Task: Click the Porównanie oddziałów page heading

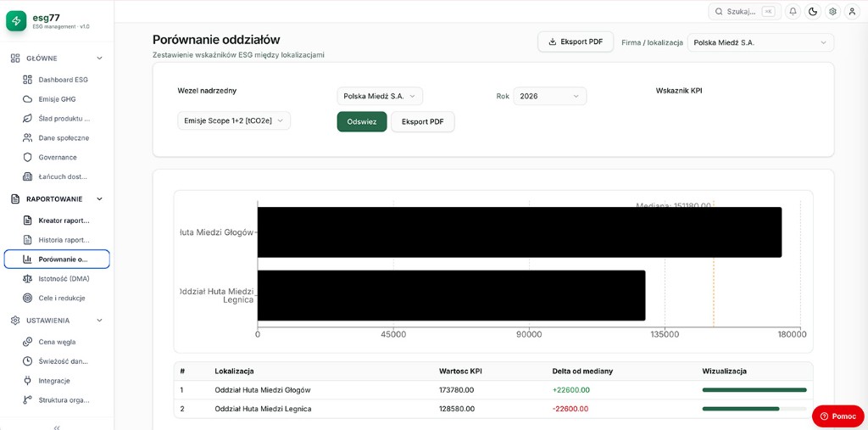Action: tap(216, 40)
